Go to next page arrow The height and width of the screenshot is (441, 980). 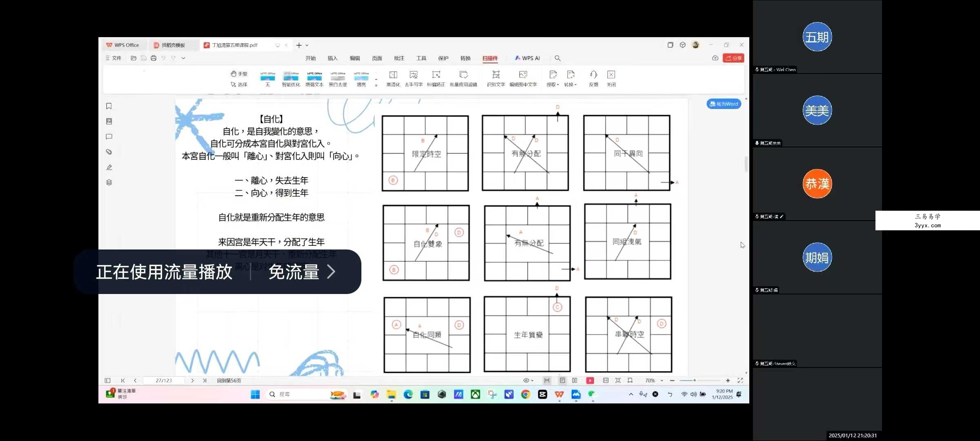tap(192, 380)
